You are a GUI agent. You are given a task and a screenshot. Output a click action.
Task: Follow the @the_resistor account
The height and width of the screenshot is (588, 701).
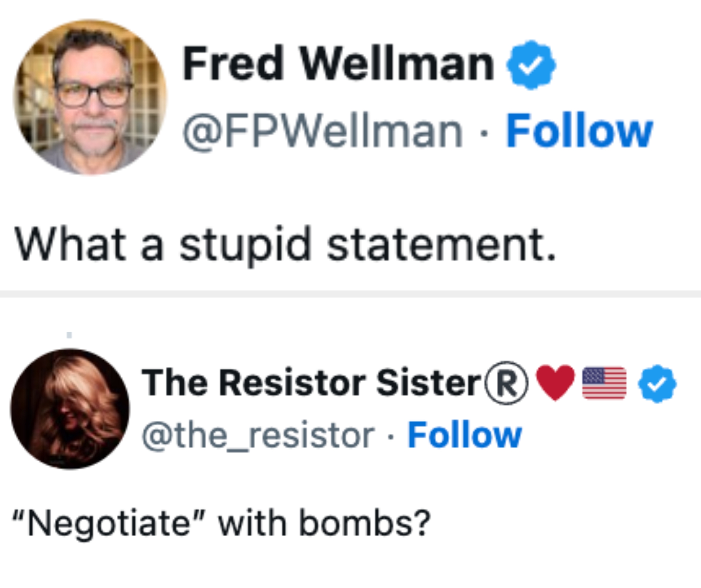pyautogui.click(x=465, y=435)
